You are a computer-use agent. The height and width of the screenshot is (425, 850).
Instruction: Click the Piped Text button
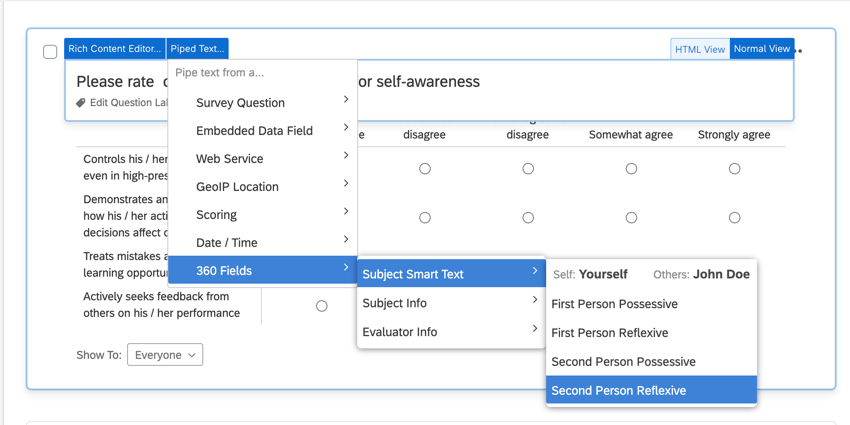pos(197,49)
